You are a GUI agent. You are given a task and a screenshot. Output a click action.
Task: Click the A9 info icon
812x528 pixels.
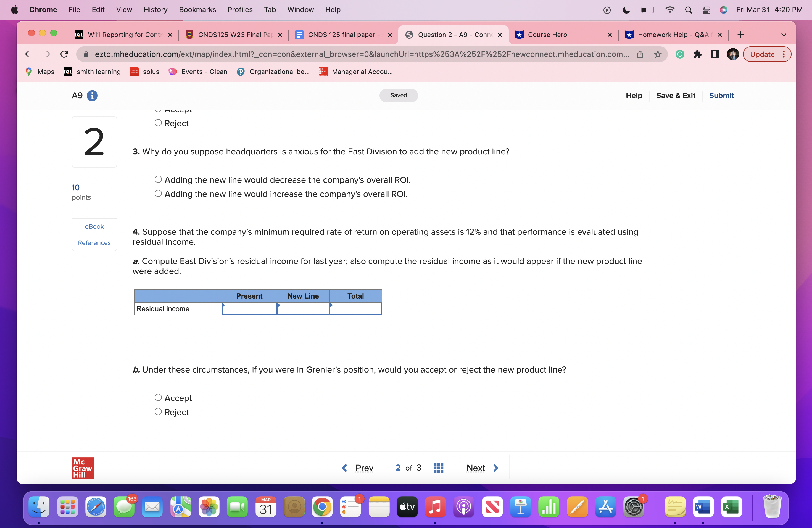coord(92,96)
